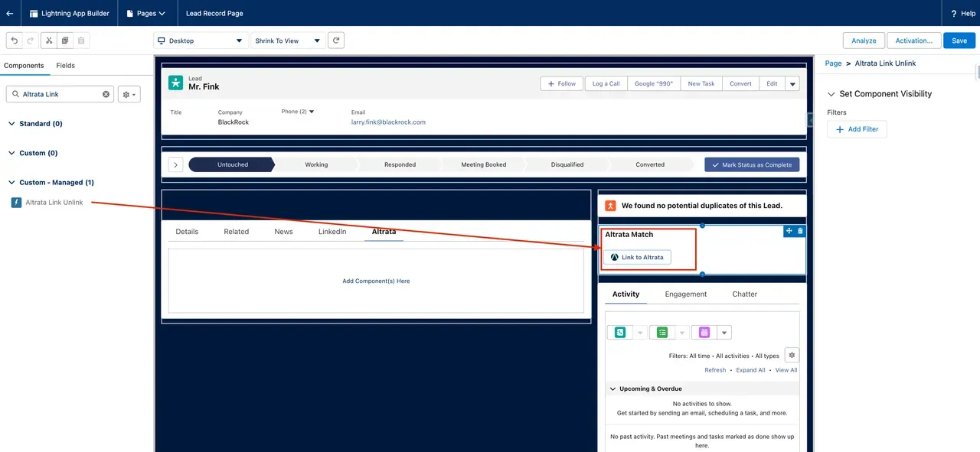The height and width of the screenshot is (452, 980).
Task: Delete the Altrata Match component
Action: pos(801,231)
